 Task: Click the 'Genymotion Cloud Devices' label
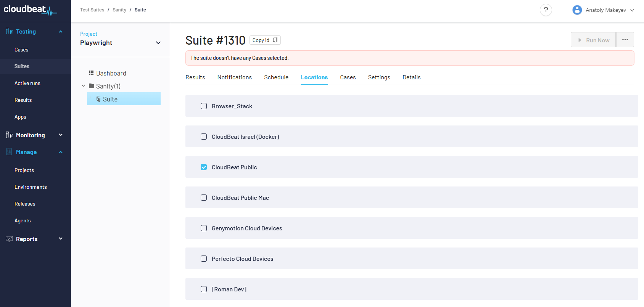[x=247, y=228]
